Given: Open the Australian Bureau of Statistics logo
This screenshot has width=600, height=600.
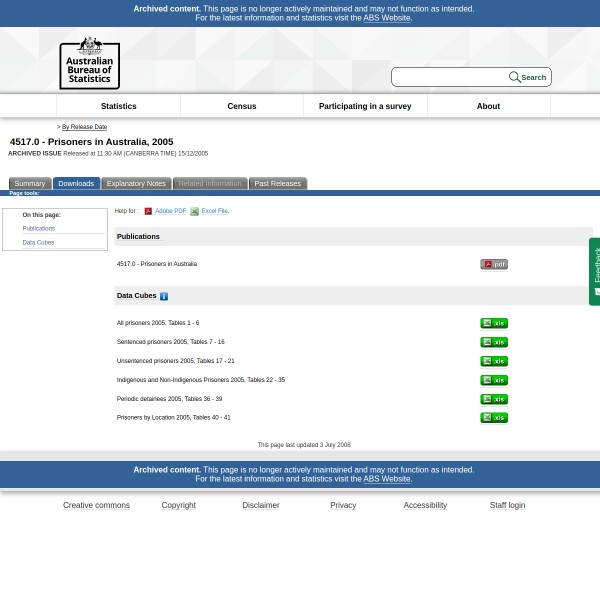Looking at the screenshot, I should tap(89, 62).
